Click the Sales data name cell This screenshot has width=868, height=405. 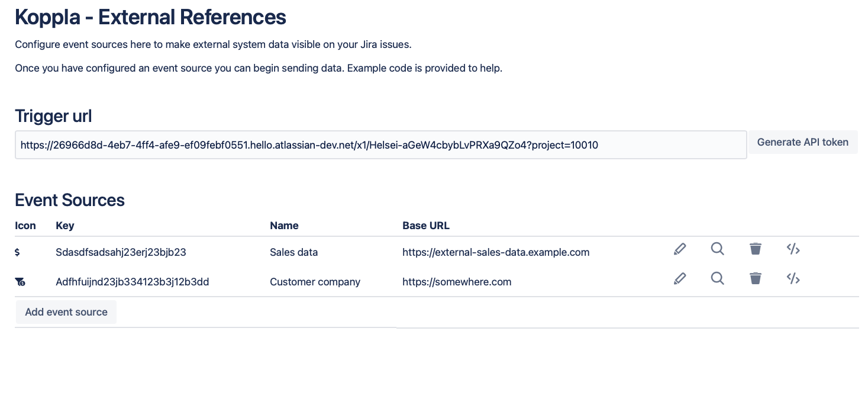(x=293, y=252)
